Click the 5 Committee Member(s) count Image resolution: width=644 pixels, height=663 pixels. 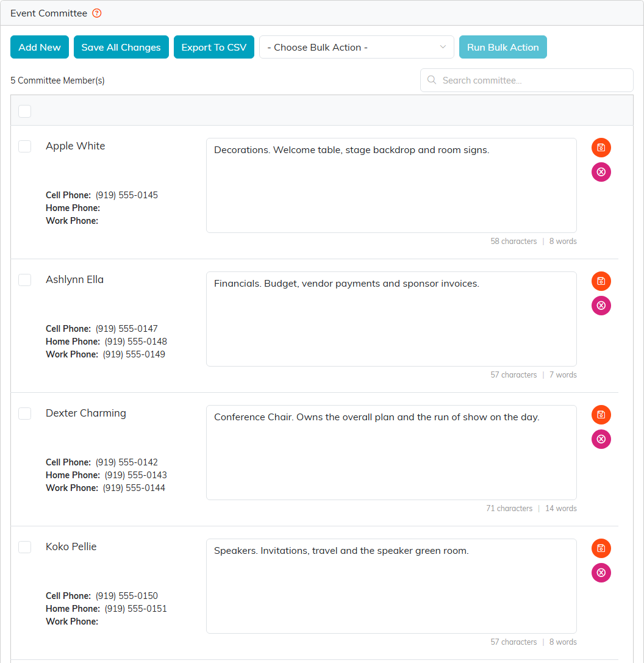click(57, 81)
